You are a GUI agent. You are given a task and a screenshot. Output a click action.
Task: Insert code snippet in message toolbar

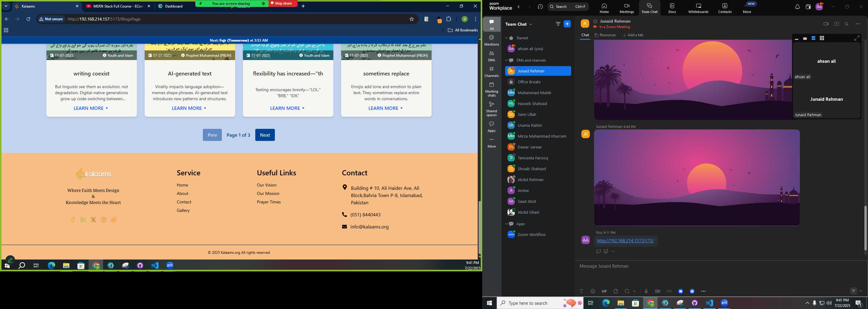pyautogui.click(x=669, y=291)
